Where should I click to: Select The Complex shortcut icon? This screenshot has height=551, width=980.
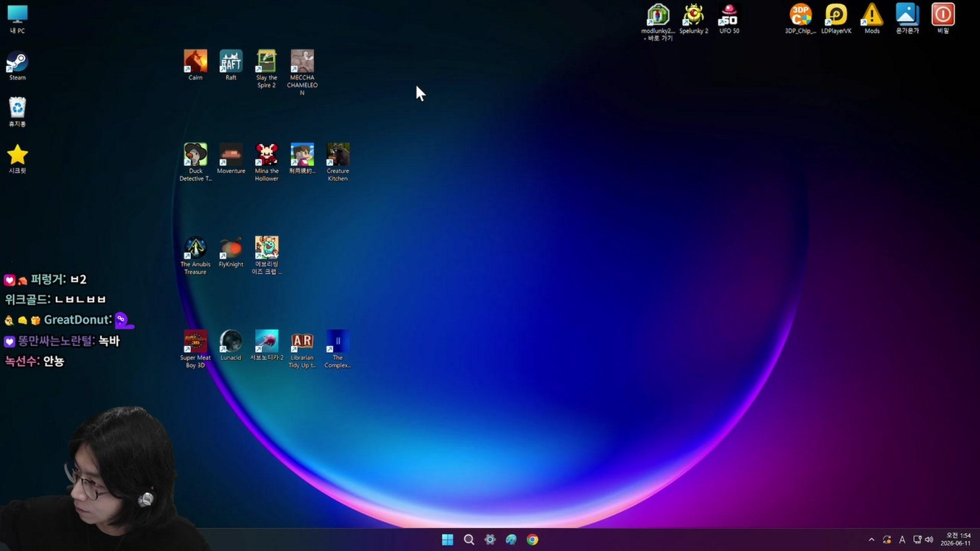click(x=338, y=349)
